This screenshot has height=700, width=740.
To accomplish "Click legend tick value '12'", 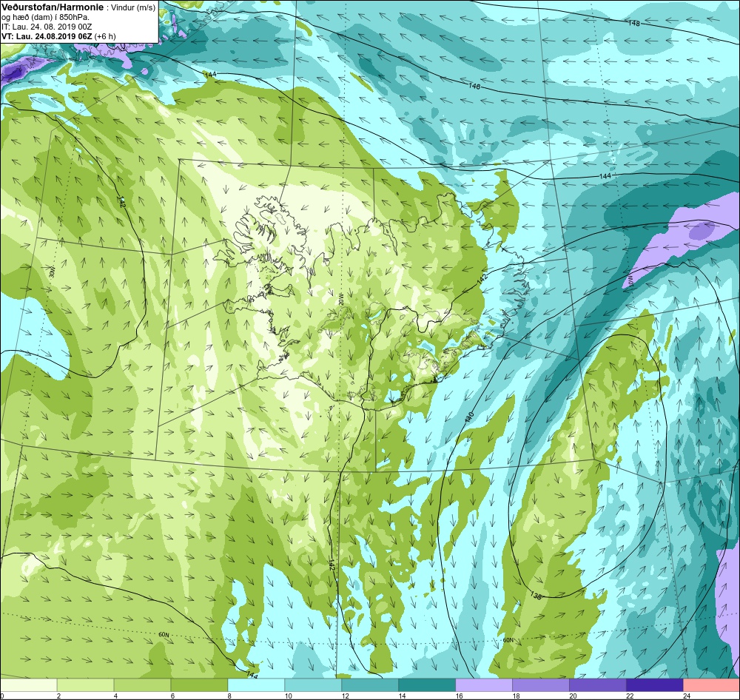I will [x=345, y=696].
